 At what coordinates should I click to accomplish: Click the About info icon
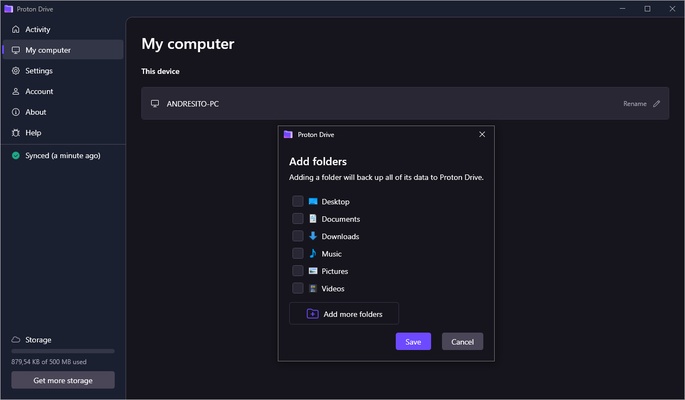click(16, 112)
